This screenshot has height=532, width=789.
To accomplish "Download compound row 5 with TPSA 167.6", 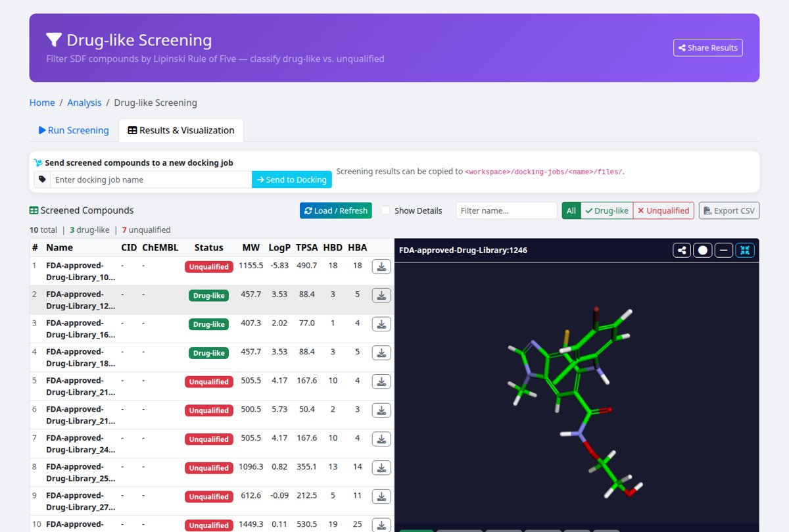I will pos(381,381).
